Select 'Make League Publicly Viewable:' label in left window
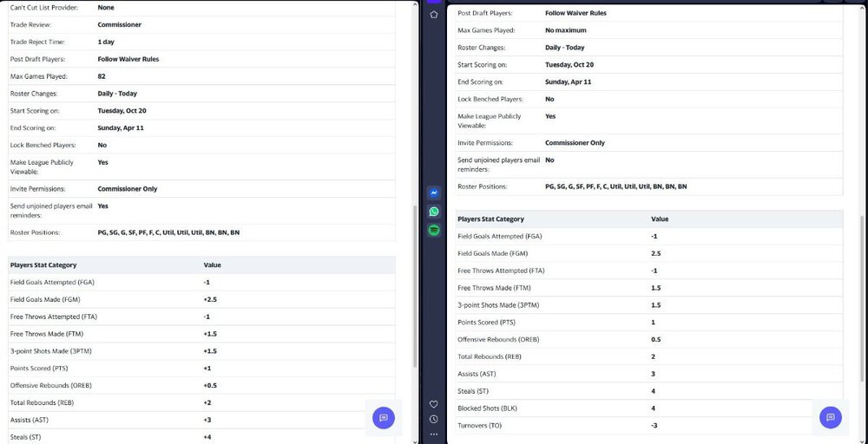868x444 pixels. pyautogui.click(x=42, y=167)
